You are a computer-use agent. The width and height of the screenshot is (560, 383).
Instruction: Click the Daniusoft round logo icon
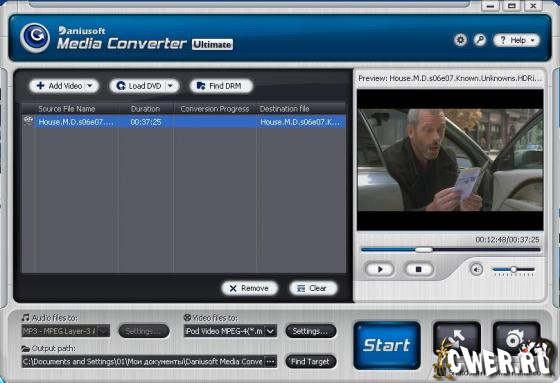(35, 38)
